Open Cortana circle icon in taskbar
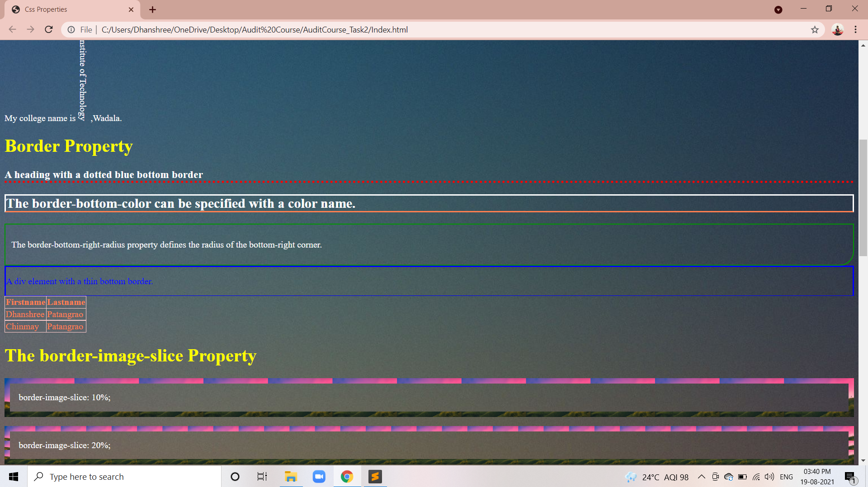This screenshot has width=868, height=487. (235, 477)
